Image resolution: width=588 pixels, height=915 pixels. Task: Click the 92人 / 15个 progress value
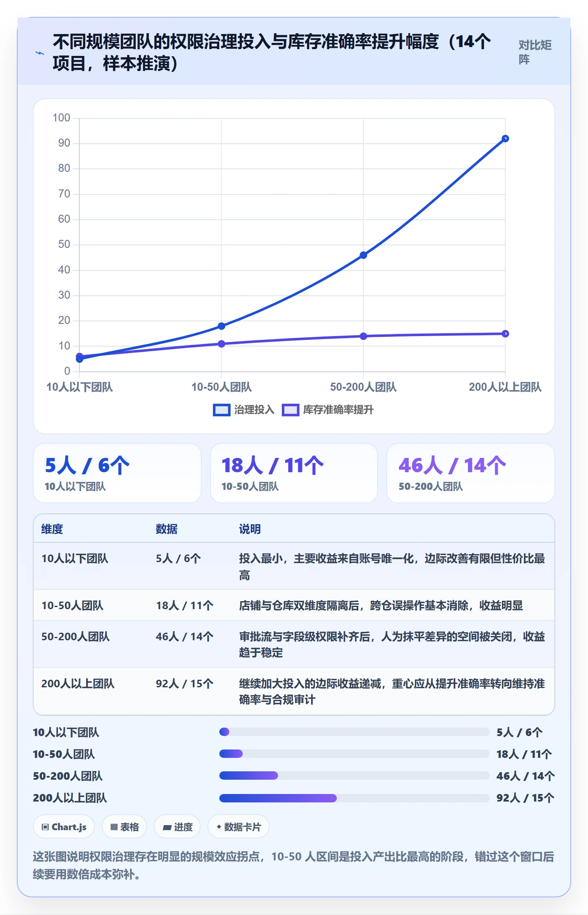pyautogui.click(x=525, y=798)
